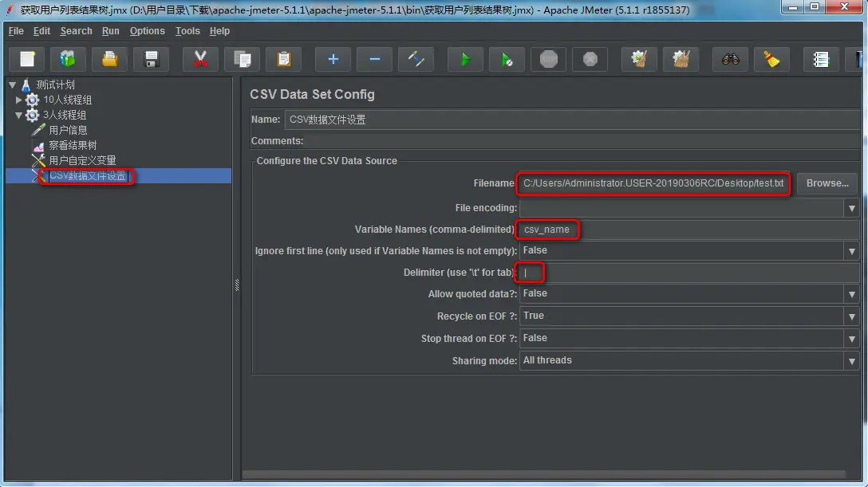Stop the test with Stop icon

tap(549, 59)
